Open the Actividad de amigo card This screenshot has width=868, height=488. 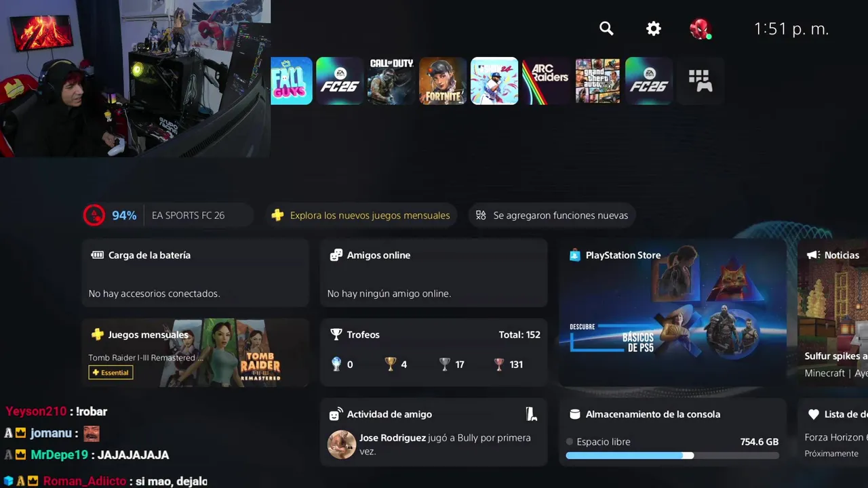434,432
